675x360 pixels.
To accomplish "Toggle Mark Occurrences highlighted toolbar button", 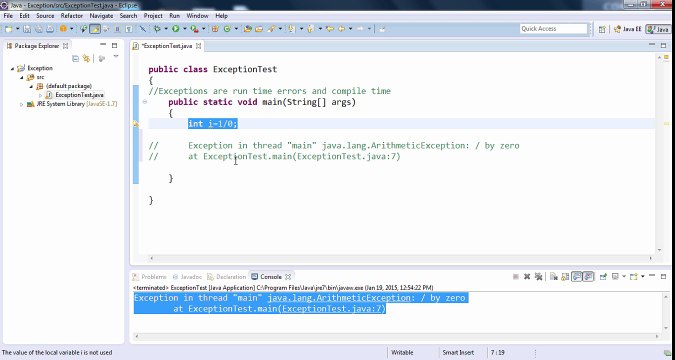I will tap(95, 29).
